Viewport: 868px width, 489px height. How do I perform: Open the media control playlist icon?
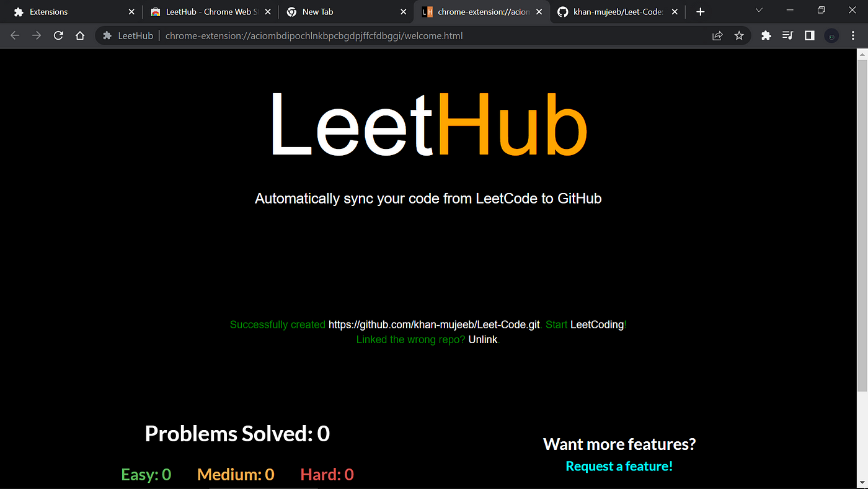coord(787,36)
